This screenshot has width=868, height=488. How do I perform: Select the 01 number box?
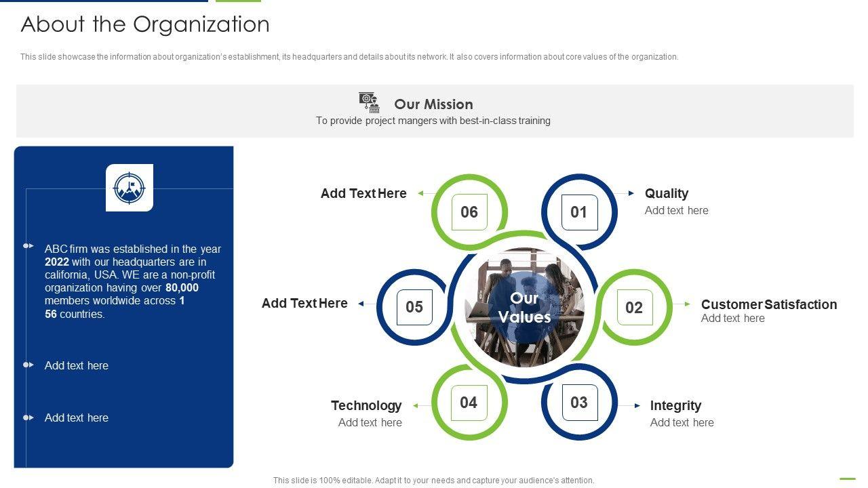coord(579,212)
